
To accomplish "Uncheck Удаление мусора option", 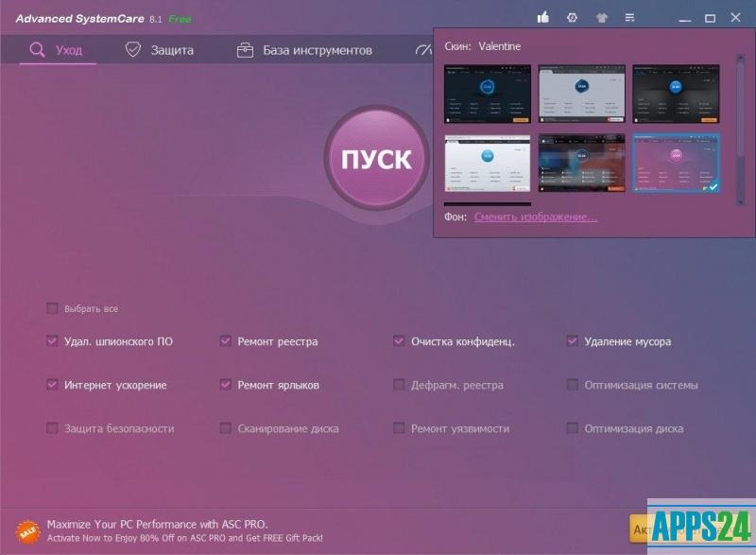I will click(x=573, y=341).
